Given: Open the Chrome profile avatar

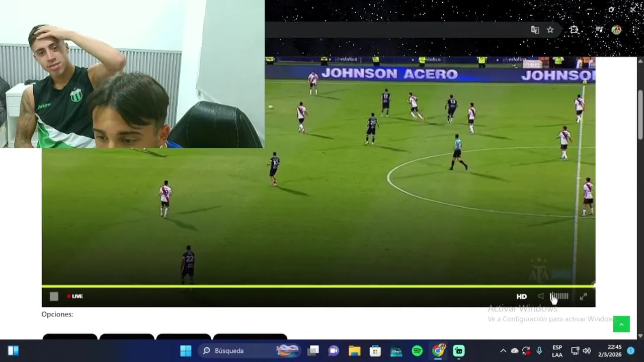Looking at the screenshot, I should coord(616,30).
